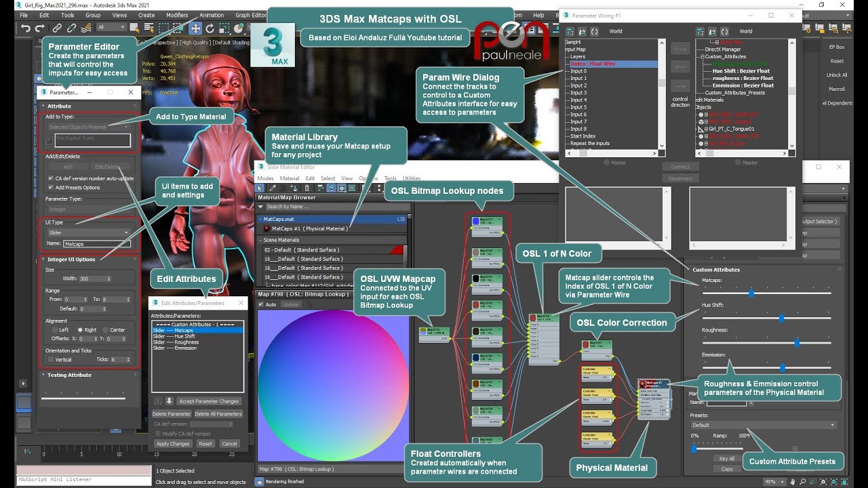868x488 pixels.
Task: Toggle Show Shaded Material in Viewport icon
Action: (x=342, y=188)
